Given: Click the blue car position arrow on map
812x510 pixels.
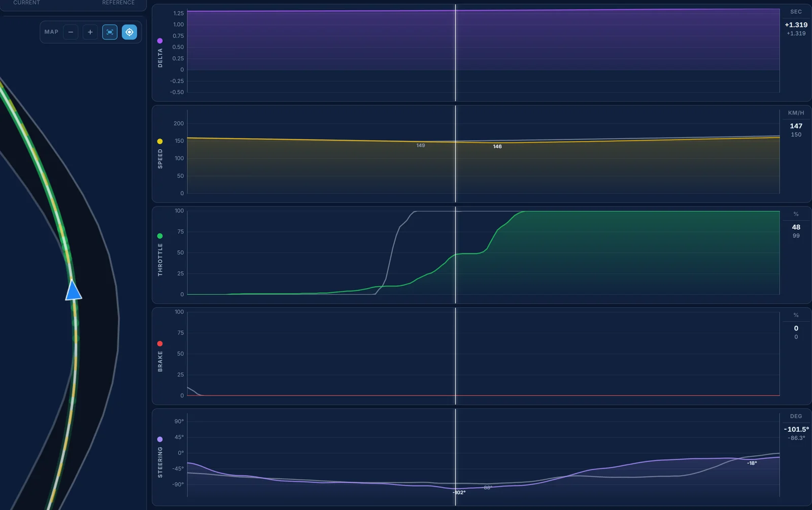Looking at the screenshot, I should (74, 290).
